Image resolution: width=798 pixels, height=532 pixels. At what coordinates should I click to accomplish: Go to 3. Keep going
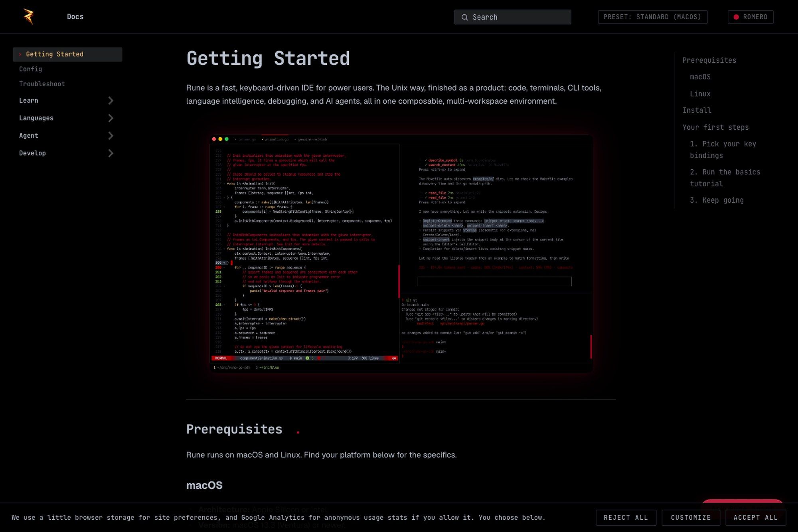click(717, 200)
